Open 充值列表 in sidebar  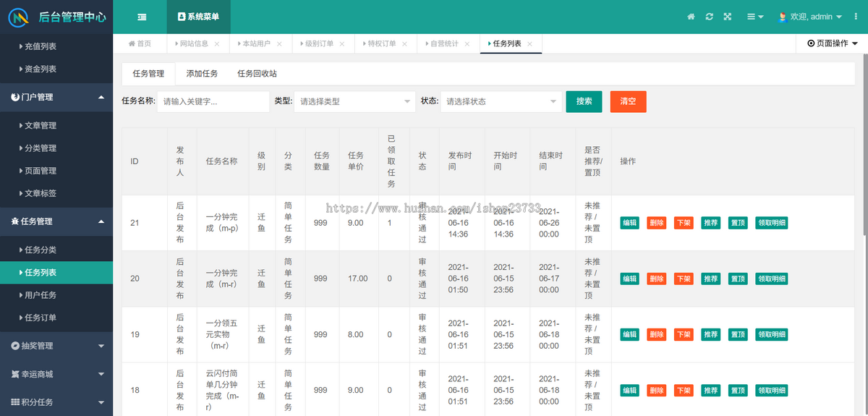click(x=56, y=46)
